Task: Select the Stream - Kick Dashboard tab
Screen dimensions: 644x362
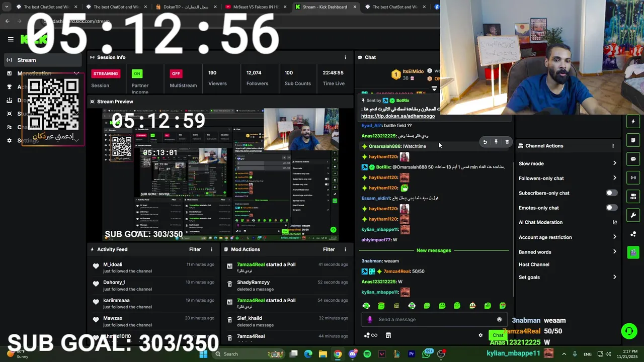Action: (325, 7)
